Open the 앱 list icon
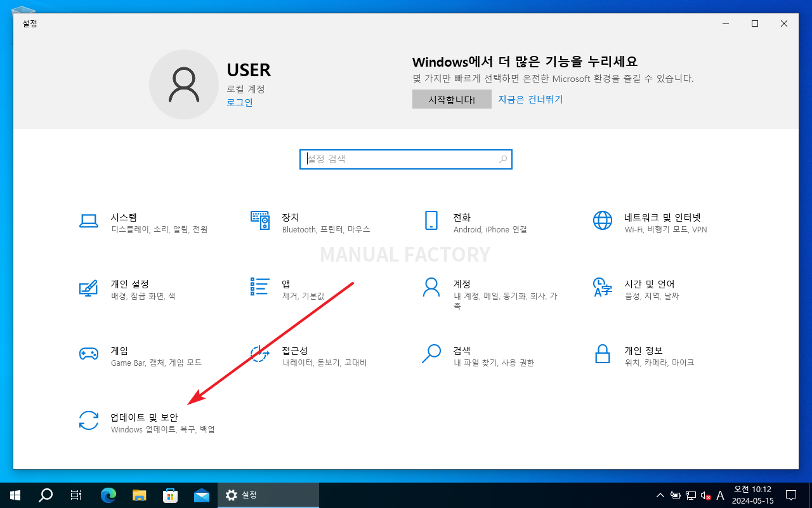Image resolution: width=812 pixels, height=508 pixels. pos(260,286)
